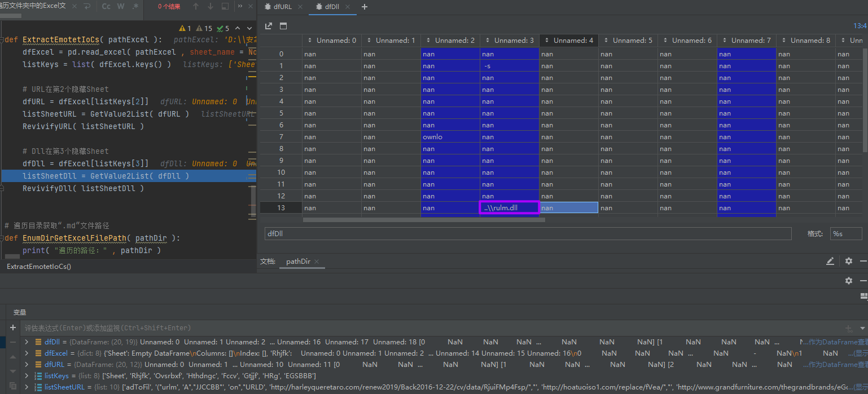Go to previous search occurrence arrow

196,7
